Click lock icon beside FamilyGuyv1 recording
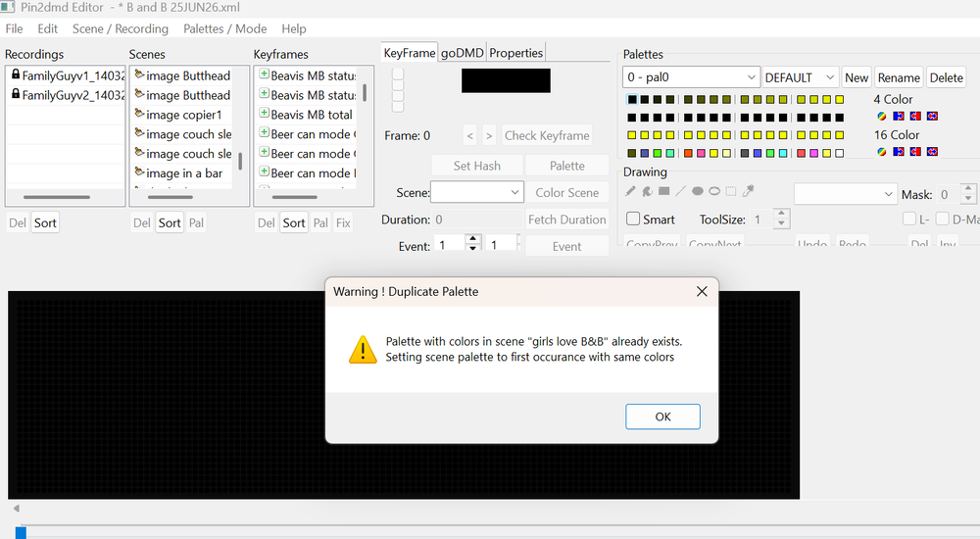This screenshot has height=539, width=980. coord(16,74)
